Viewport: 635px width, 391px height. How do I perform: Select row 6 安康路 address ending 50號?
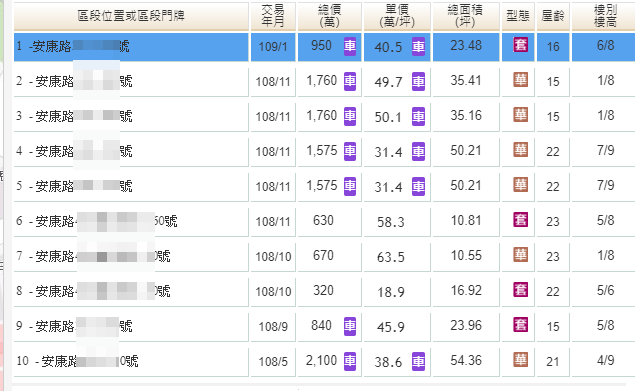coord(131,222)
